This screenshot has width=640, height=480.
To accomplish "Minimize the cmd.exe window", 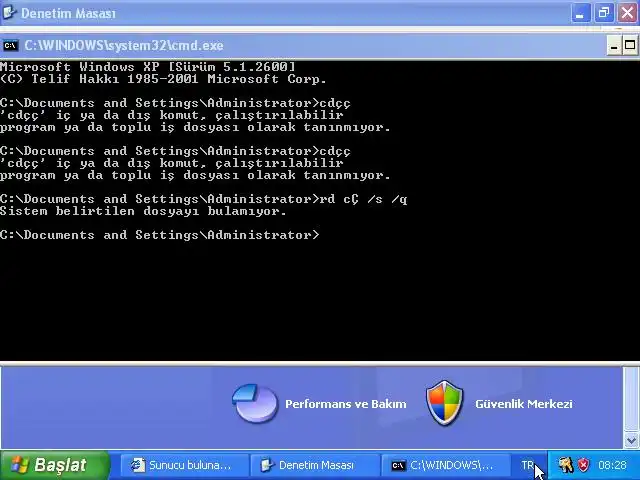I will pyautogui.click(x=613, y=45).
